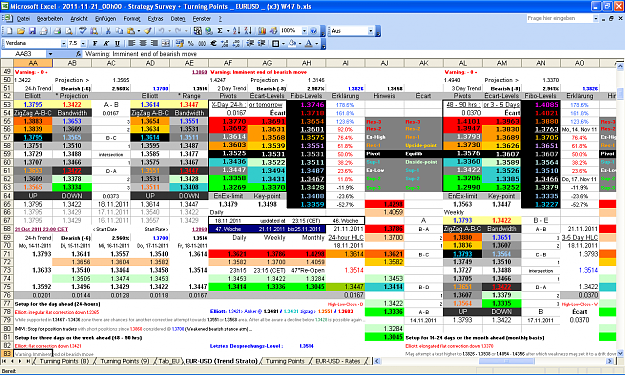Click the formula bar text

point(140,54)
